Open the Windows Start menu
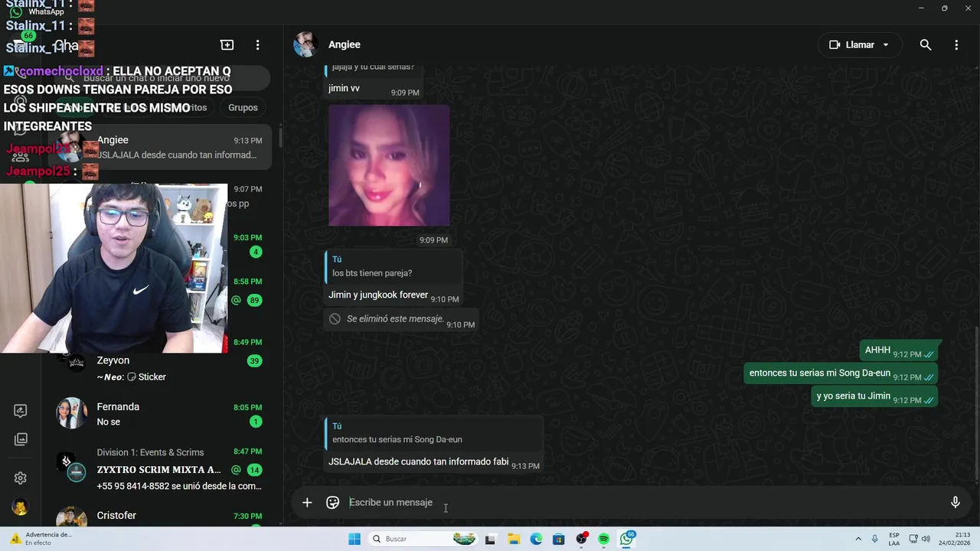The height and width of the screenshot is (551, 980). coord(354,539)
